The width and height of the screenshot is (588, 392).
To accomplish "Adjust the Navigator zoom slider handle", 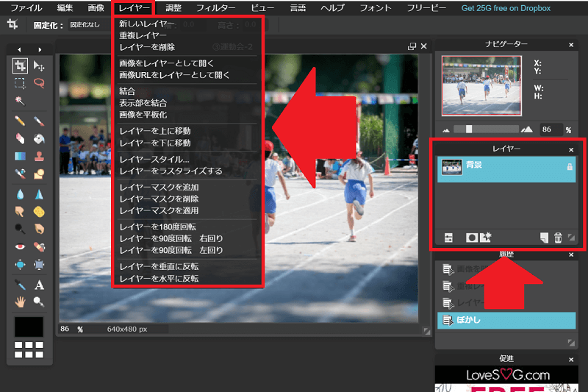I will coord(469,129).
